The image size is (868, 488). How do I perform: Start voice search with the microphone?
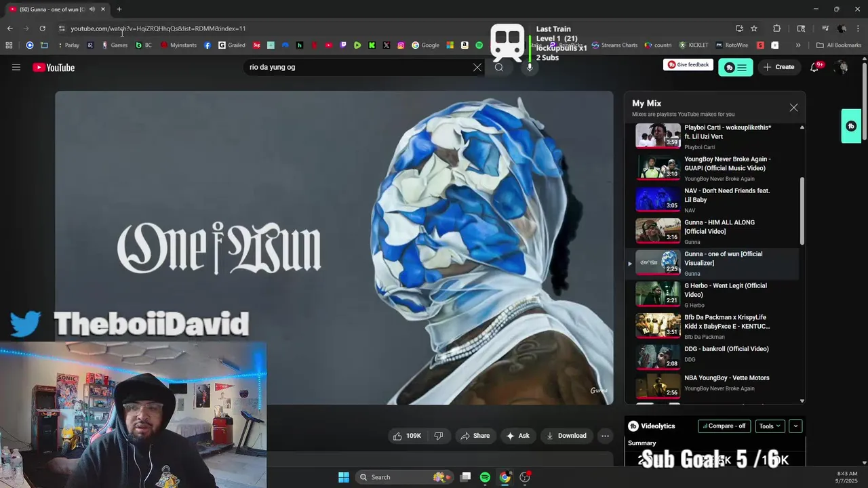pos(530,67)
